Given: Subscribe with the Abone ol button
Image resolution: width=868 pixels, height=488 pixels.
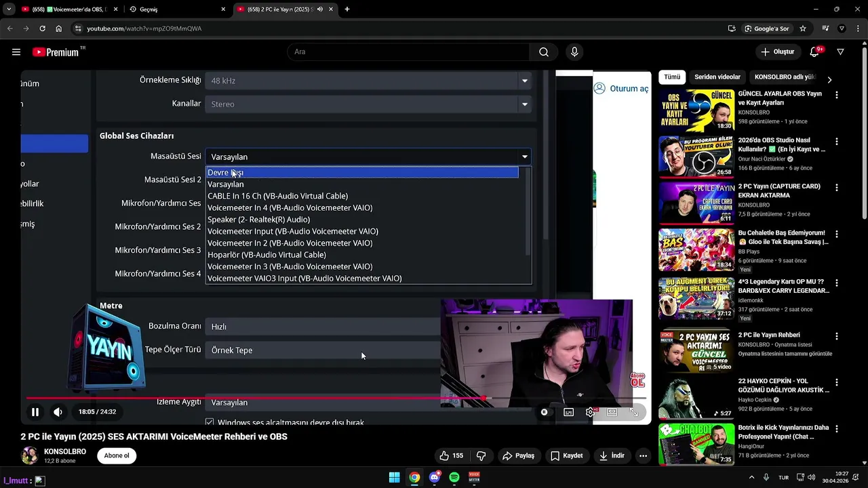Looking at the screenshot, I should point(117,455).
